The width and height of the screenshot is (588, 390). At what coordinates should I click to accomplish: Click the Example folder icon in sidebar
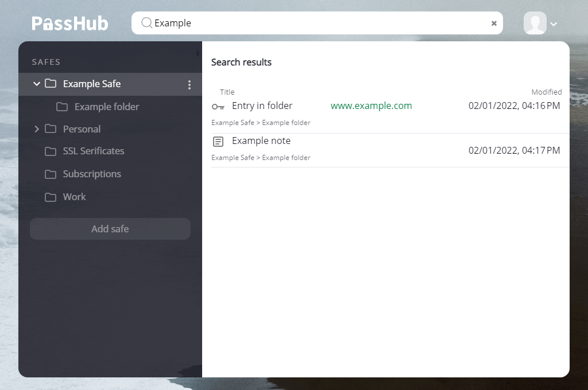(x=62, y=107)
